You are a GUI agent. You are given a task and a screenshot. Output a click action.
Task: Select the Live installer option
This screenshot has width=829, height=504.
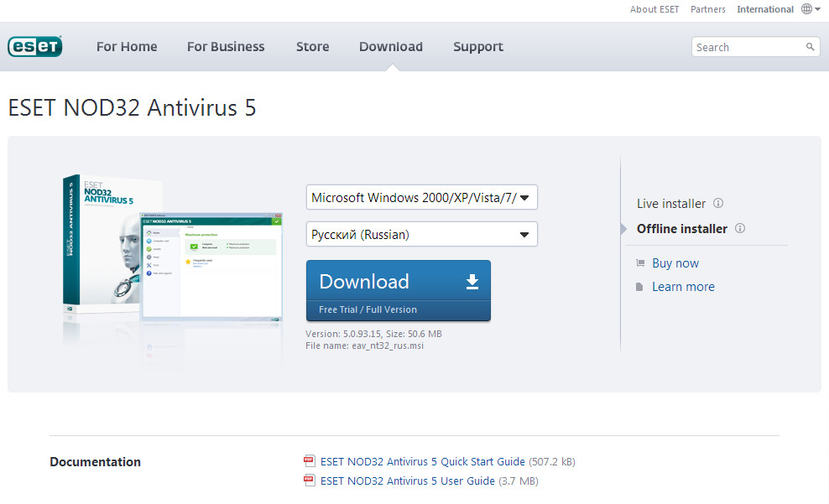(x=671, y=204)
